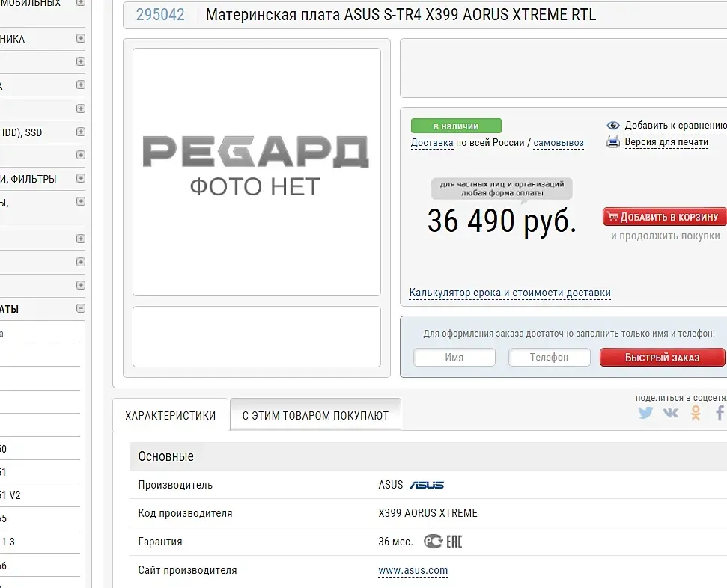Open the Доставка link

click(432, 143)
